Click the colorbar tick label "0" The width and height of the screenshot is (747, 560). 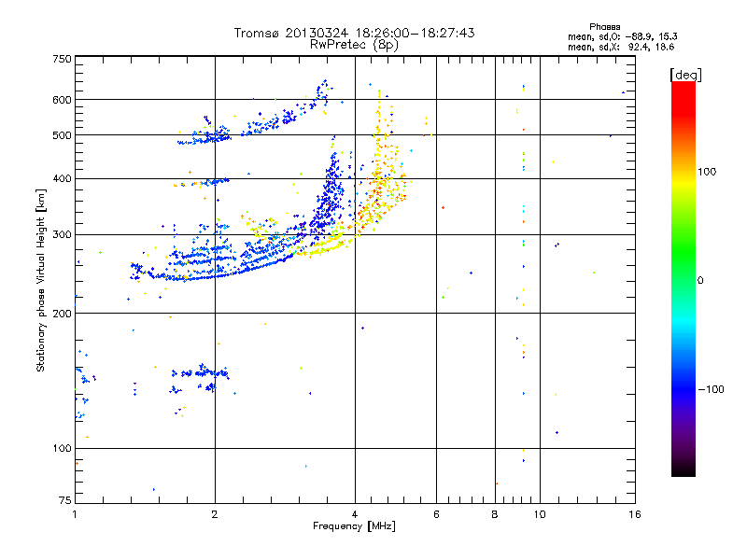pyautogui.click(x=699, y=280)
